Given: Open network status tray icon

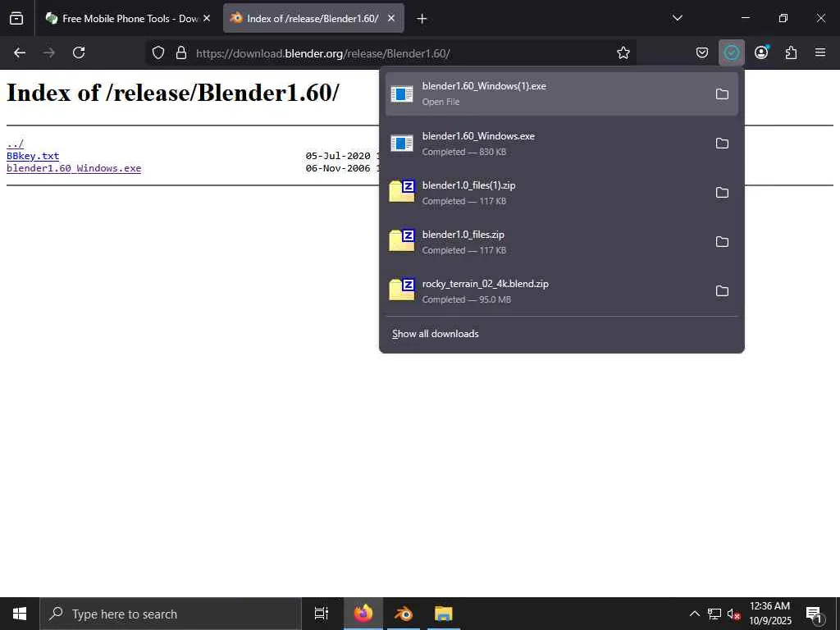Looking at the screenshot, I should (714, 614).
